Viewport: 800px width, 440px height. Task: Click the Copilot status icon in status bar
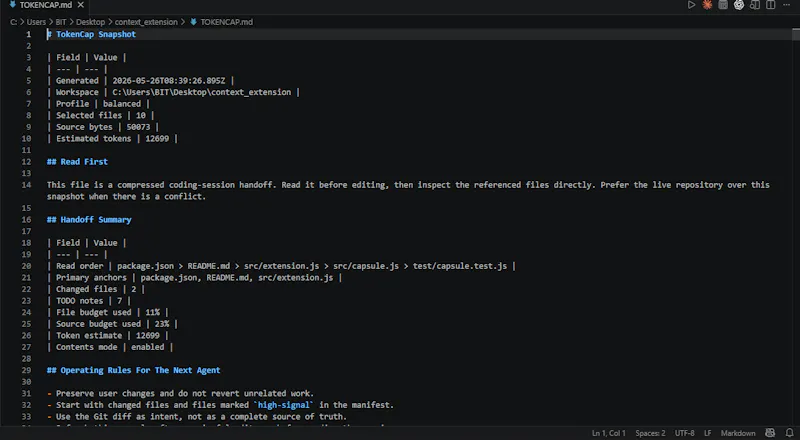pos(770,433)
